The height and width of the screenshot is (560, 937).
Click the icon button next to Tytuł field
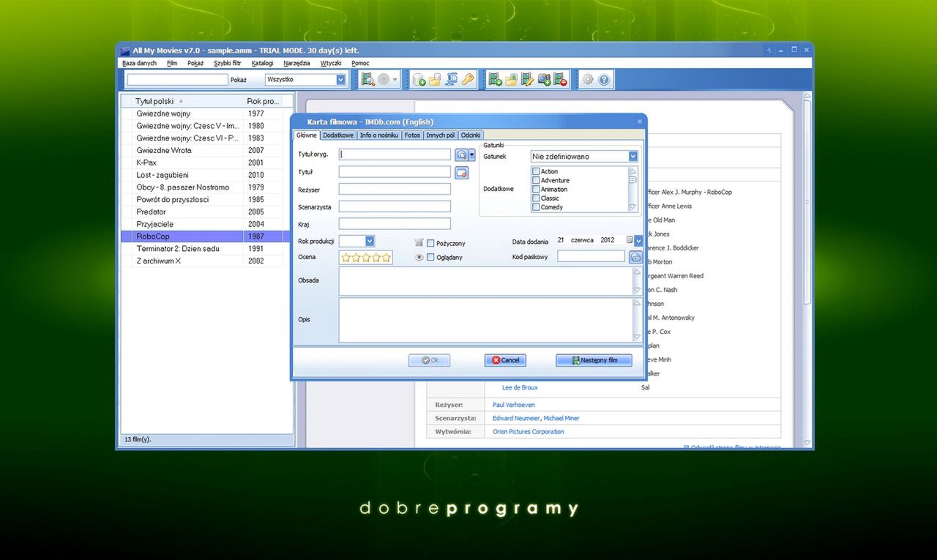[461, 173]
